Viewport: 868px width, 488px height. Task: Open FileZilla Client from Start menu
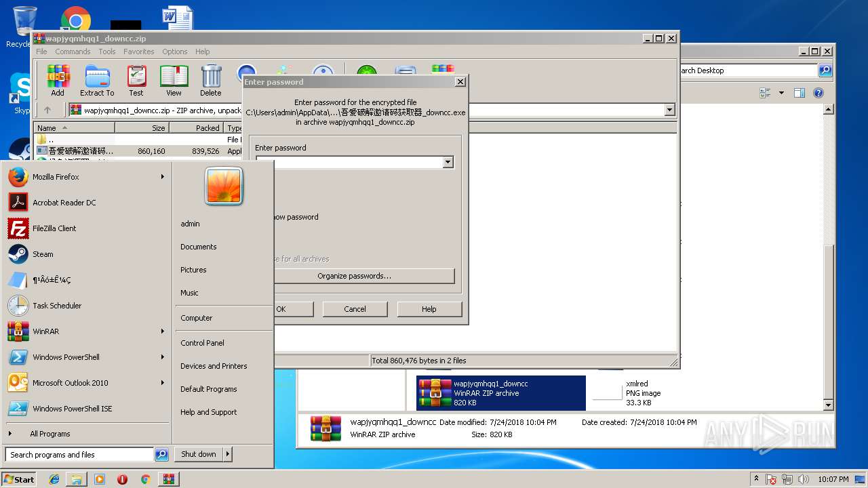86,228
